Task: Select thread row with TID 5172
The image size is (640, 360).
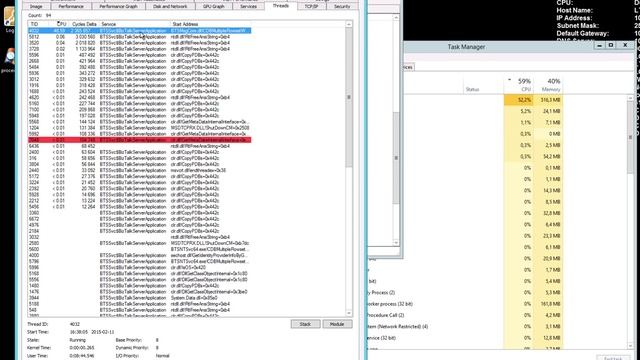Action: pyautogui.click(x=139, y=176)
